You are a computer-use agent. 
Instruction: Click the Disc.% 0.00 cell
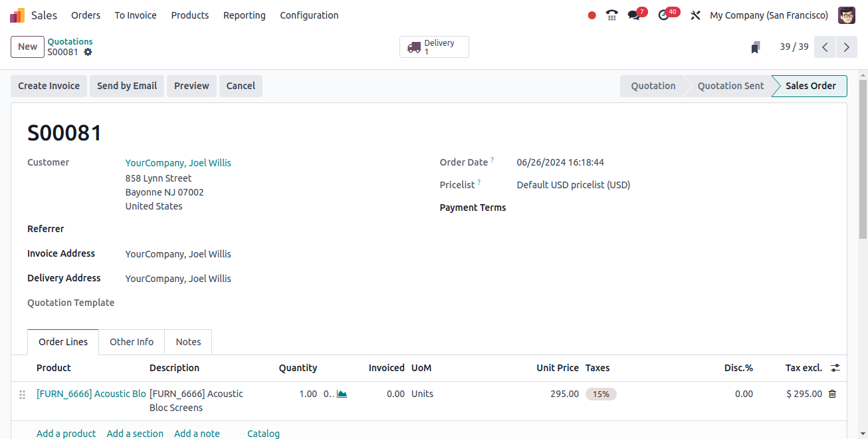744,394
